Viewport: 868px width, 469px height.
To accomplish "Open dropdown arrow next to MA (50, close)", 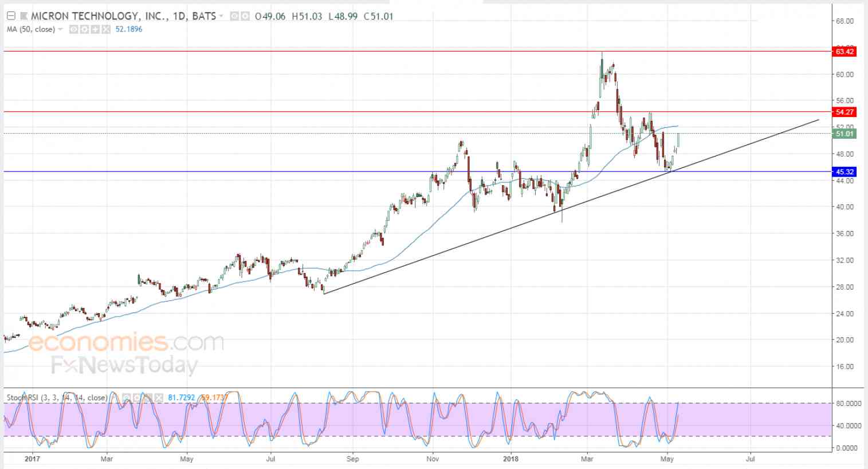I will tap(60, 29).
